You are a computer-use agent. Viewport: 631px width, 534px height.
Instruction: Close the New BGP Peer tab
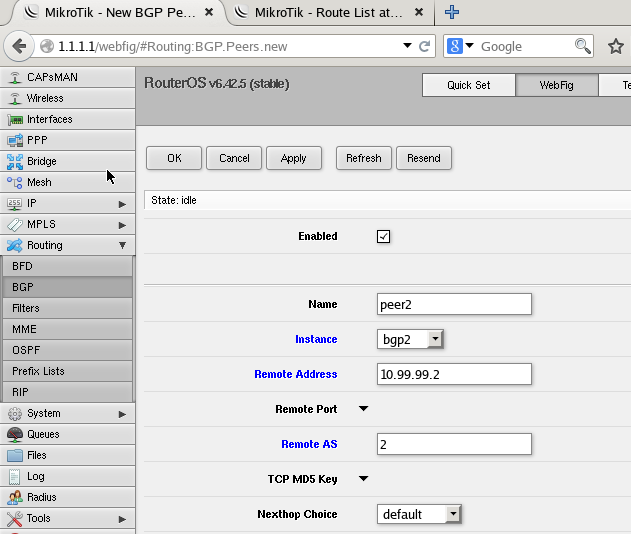209,12
